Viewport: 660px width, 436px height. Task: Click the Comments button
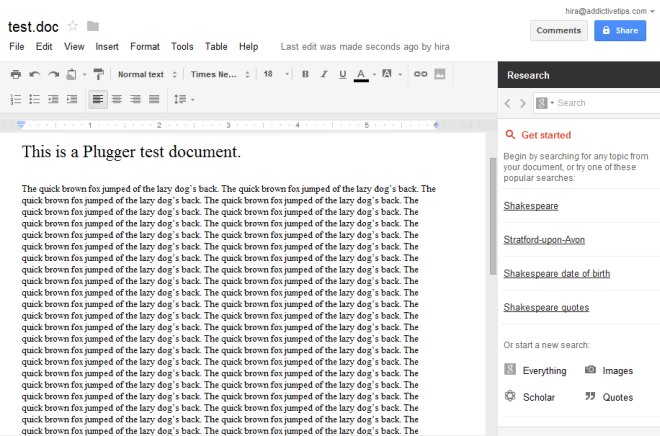click(559, 31)
